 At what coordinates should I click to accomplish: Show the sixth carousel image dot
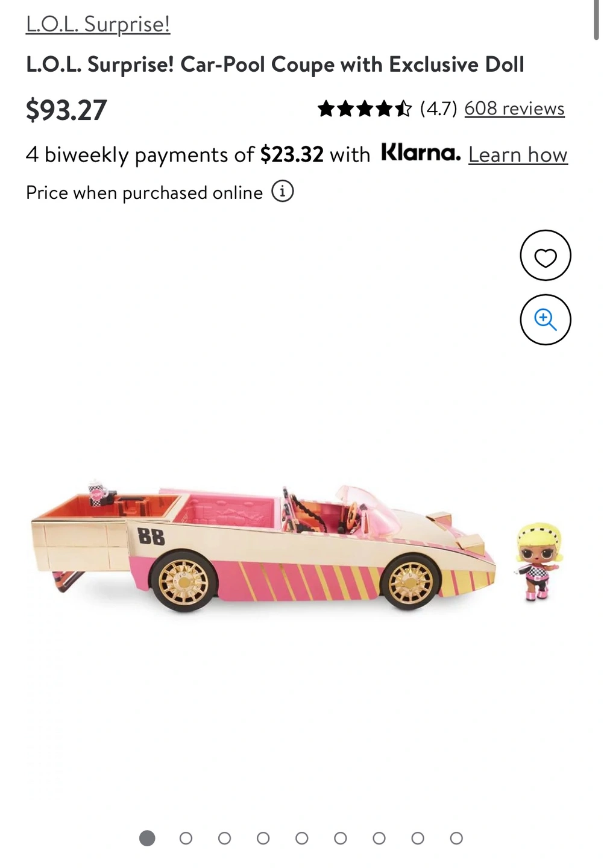pyautogui.click(x=341, y=838)
